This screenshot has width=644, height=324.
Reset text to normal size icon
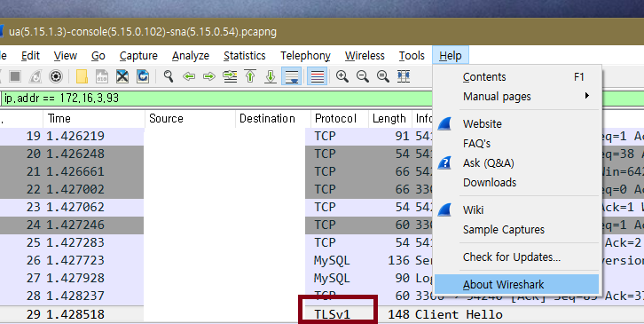(x=383, y=76)
